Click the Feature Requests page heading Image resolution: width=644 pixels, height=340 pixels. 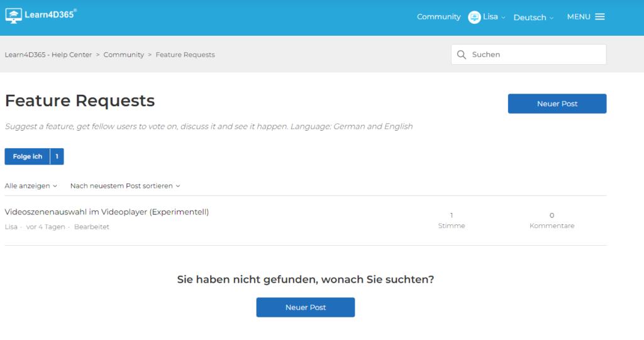(80, 101)
